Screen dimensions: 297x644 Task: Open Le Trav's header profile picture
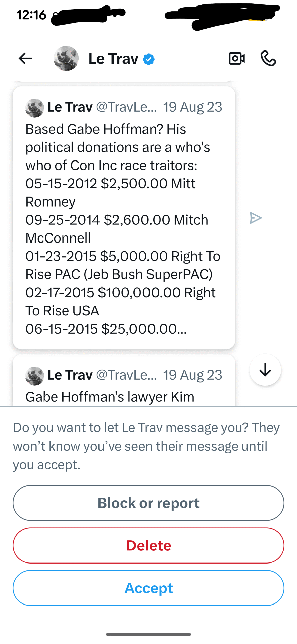click(66, 59)
